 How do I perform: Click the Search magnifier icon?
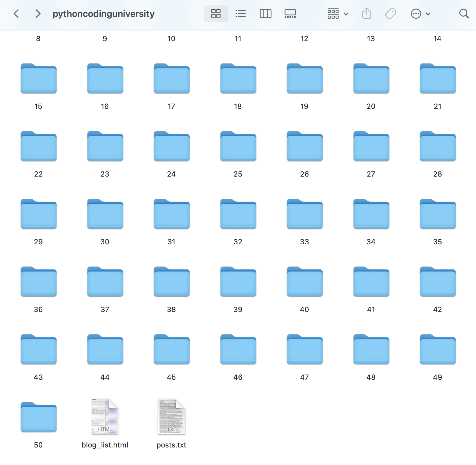pyautogui.click(x=464, y=14)
